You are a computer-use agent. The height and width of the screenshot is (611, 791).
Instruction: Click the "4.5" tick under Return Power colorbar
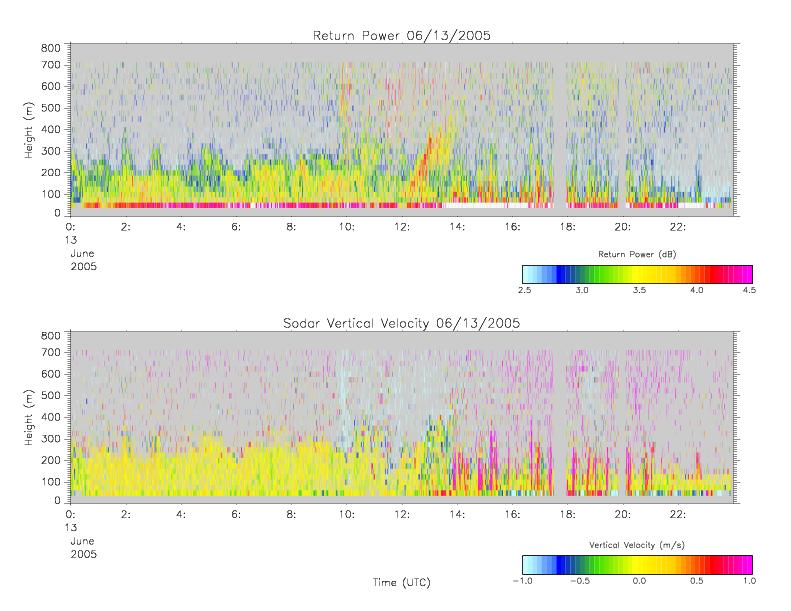point(749,290)
